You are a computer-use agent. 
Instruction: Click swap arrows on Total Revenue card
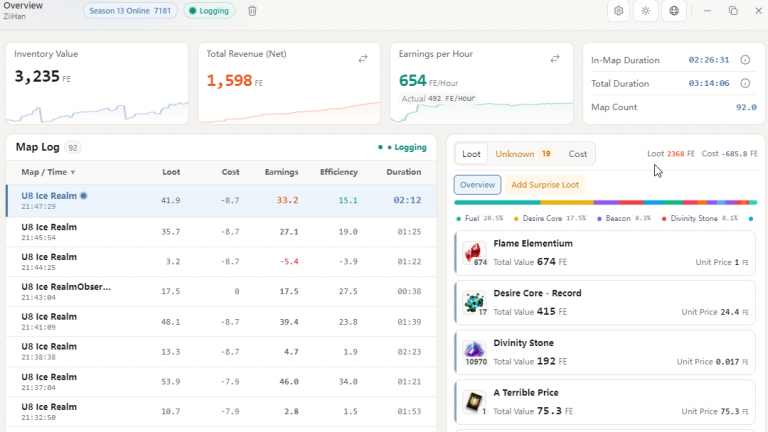coord(363,59)
